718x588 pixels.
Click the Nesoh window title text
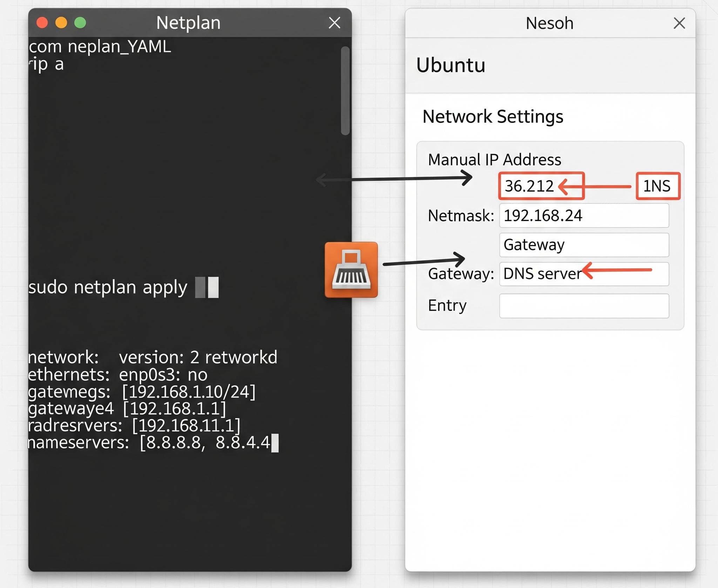[549, 23]
